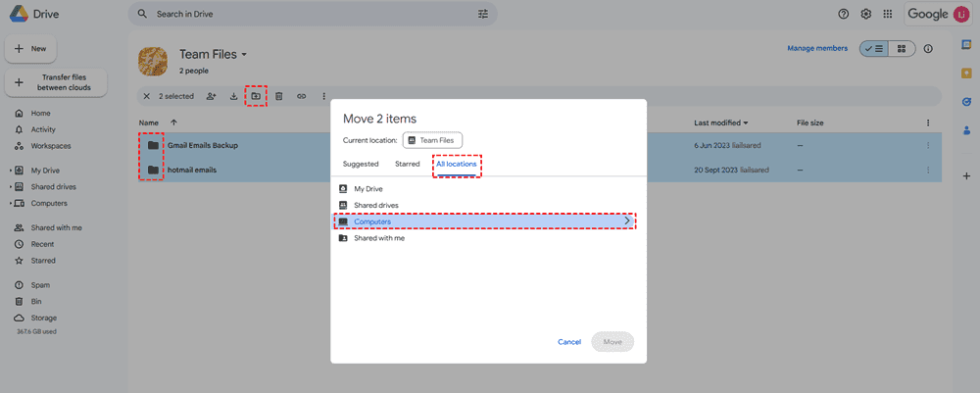
Task: Open the Google apps grid icon
Action: 888,14
